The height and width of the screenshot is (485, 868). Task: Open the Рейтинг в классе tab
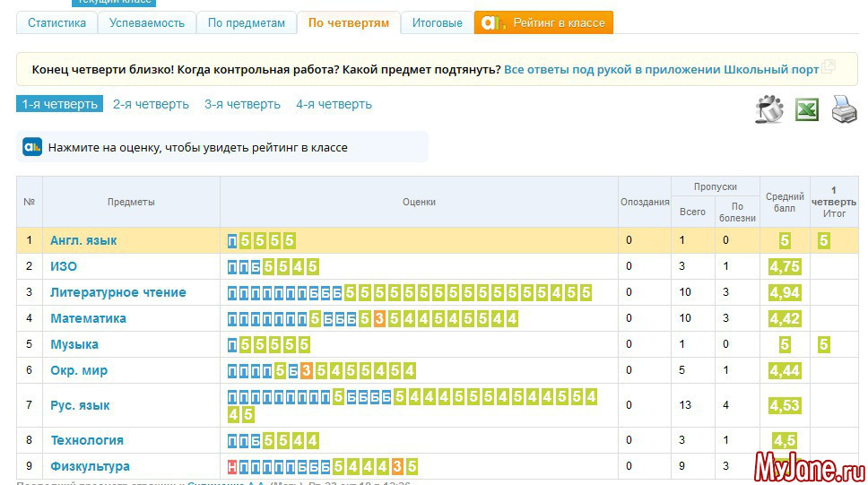(543, 22)
